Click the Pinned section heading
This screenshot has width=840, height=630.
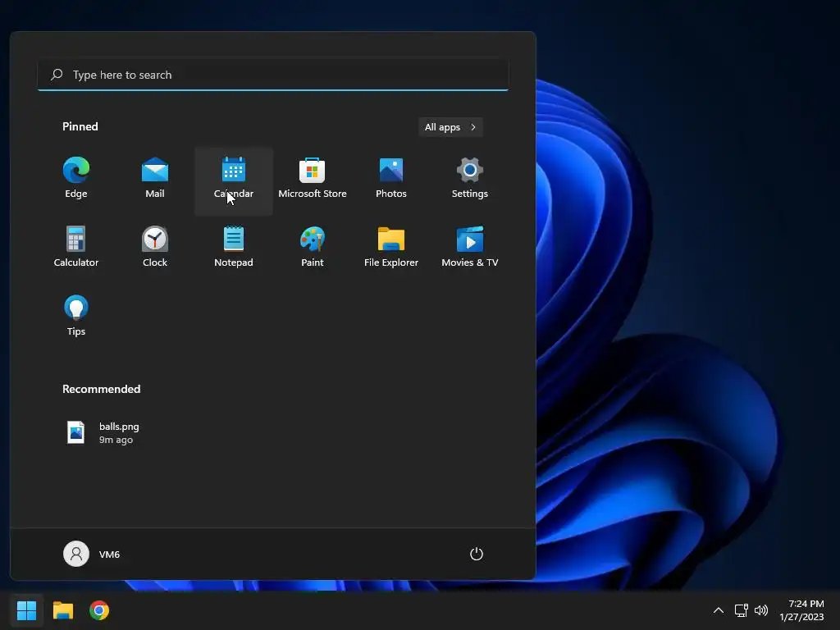tap(80, 126)
